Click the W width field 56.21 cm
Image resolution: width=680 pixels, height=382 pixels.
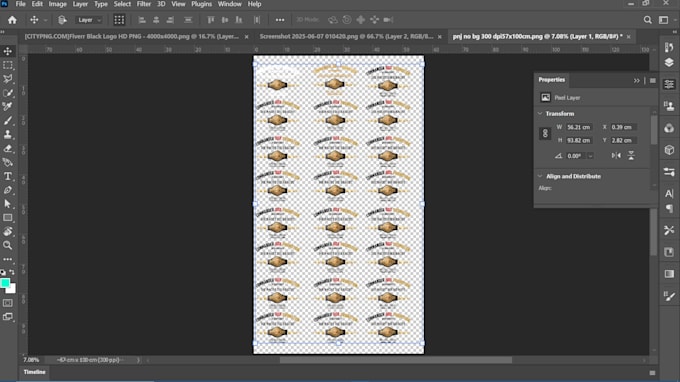(x=579, y=127)
